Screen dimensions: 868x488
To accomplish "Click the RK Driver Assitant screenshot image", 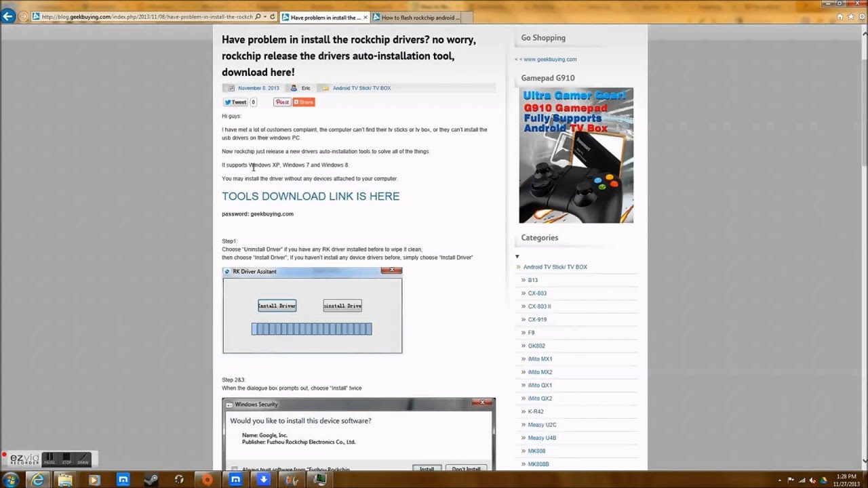I will pyautogui.click(x=313, y=310).
